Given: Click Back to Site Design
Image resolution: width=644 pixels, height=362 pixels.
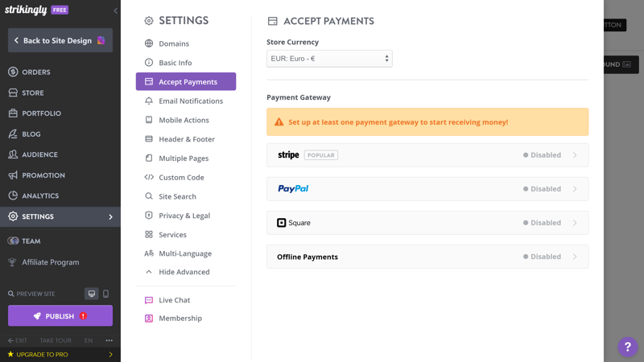Looking at the screenshot, I should (60, 40).
